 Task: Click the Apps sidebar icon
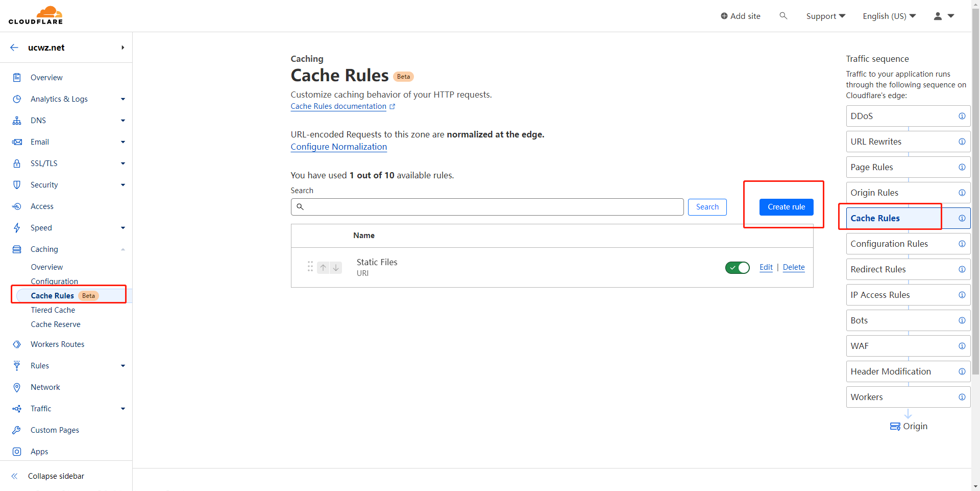tap(17, 452)
